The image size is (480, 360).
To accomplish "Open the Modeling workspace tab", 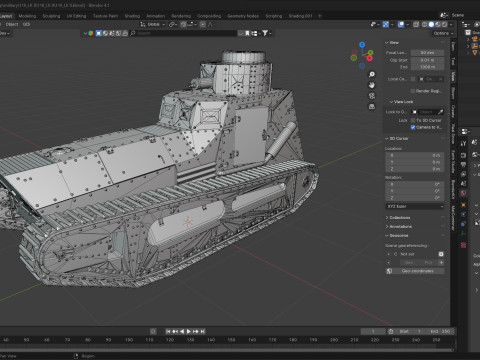I will point(27,16).
